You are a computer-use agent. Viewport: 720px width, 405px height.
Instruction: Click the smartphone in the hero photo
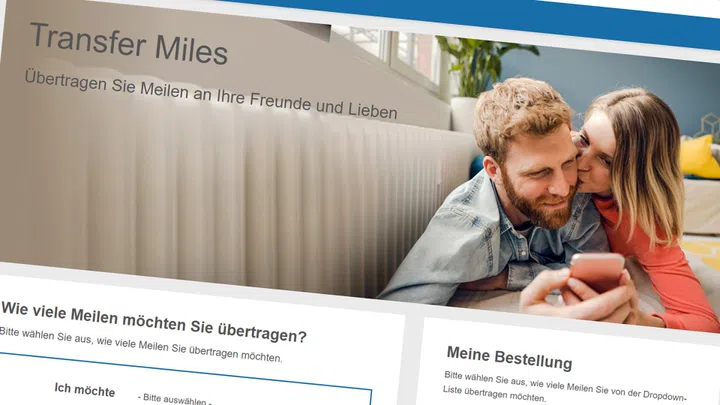(597, 271)
